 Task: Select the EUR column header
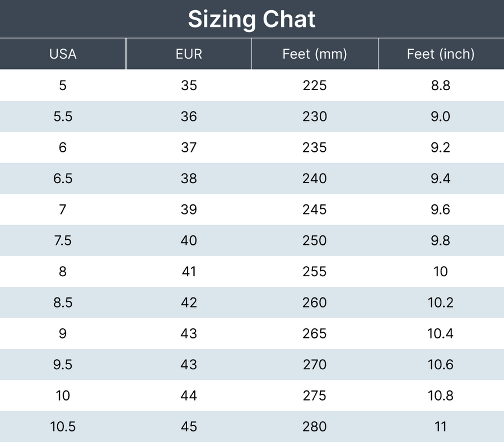click(189, 54)
